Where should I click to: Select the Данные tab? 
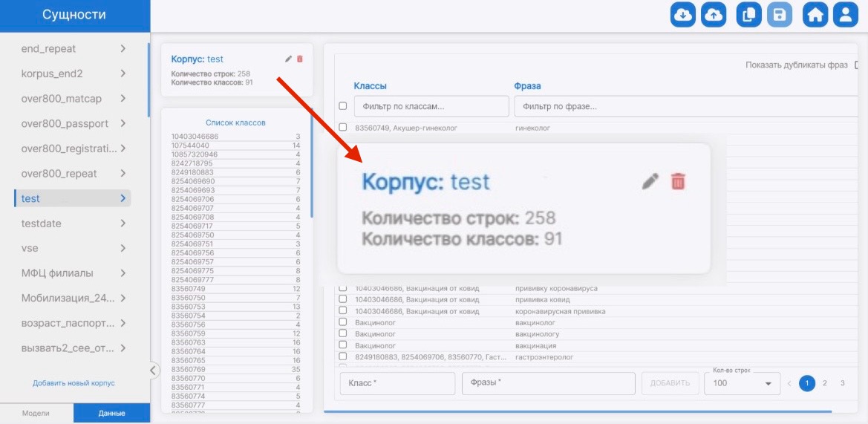click(x=111, y=414)
